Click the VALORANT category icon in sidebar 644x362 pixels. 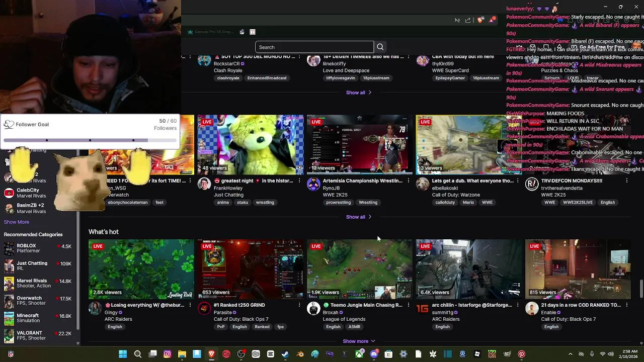9,335
